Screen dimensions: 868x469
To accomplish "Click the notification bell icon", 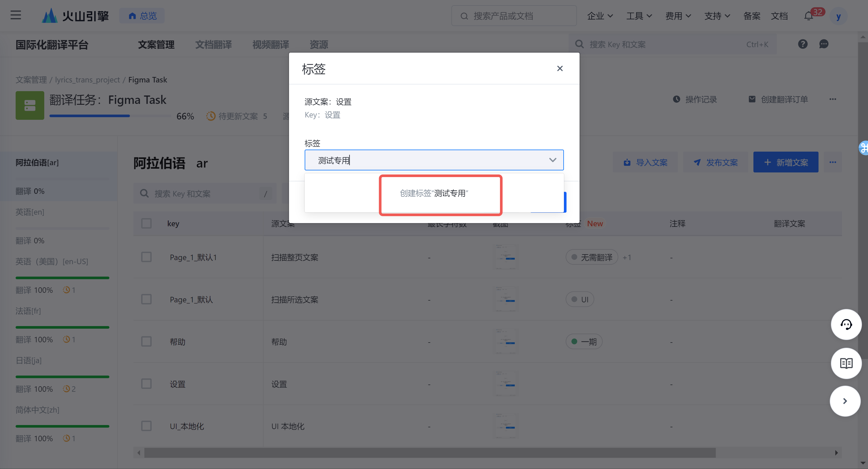I will [809, 16].
